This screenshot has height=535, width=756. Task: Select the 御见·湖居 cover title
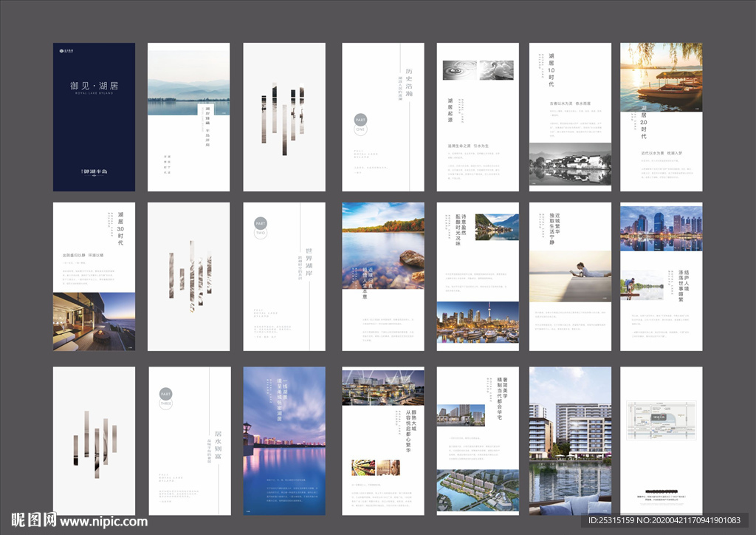point(94,86)
